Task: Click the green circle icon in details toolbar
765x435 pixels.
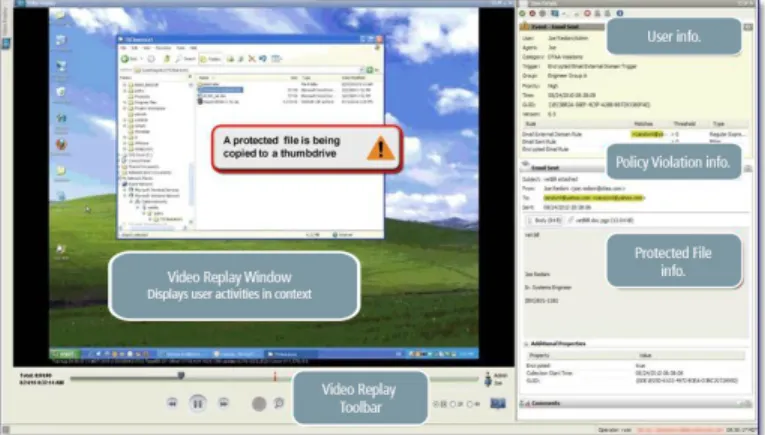Action: coord(523,14)
